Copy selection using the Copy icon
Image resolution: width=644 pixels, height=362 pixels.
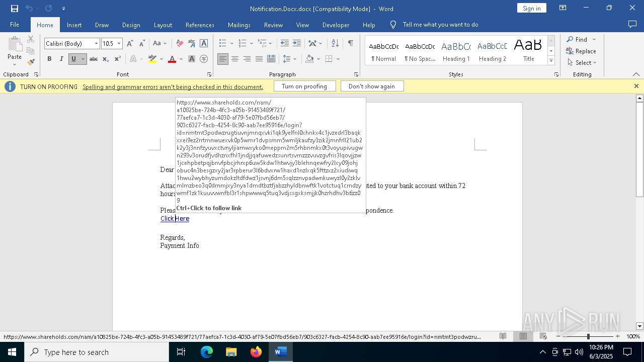(x=31, y=51)
